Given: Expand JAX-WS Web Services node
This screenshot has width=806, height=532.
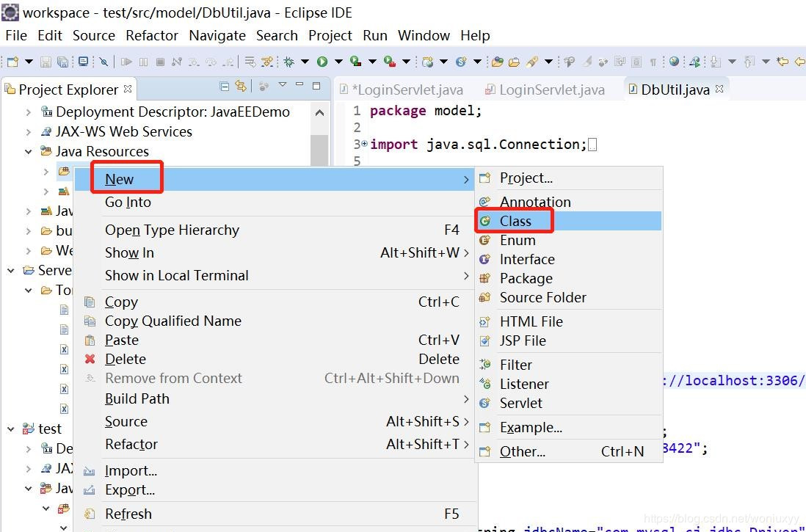Looking at the screenshot, I should click(x=29, y=132).
